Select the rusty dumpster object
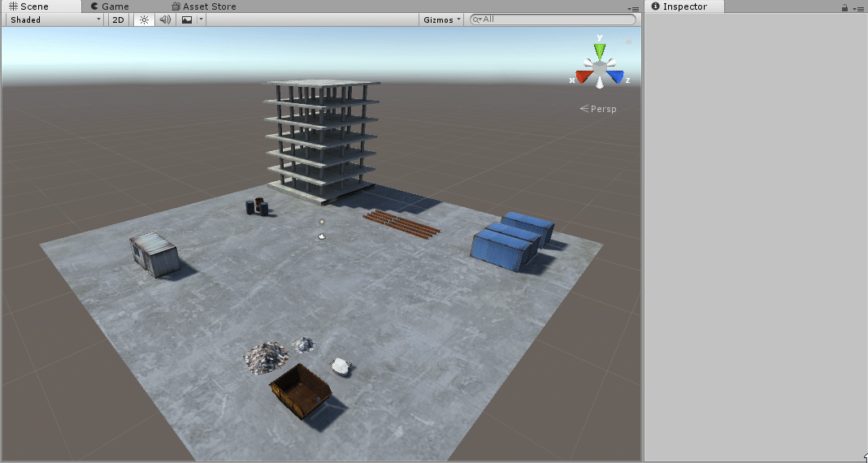The height and width of the screenshot is (463, 868). click(x=300, y=390)
